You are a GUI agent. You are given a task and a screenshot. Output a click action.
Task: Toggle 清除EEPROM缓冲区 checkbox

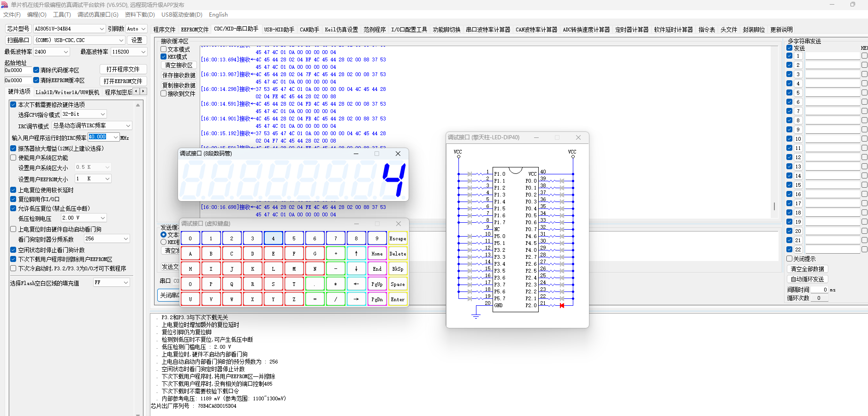pyautogui.click(x=36, y=80)
